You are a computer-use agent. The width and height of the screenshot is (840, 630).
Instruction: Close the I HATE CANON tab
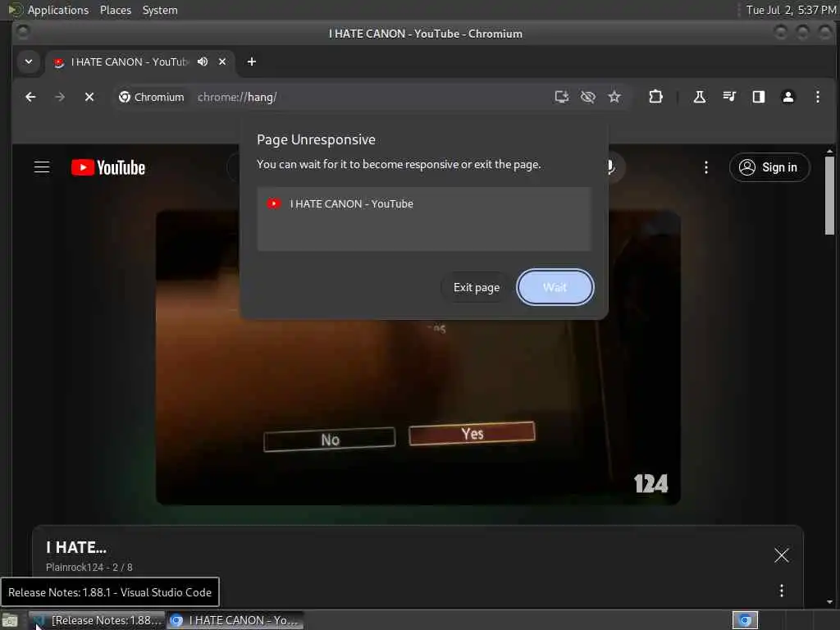pos(222,62)
